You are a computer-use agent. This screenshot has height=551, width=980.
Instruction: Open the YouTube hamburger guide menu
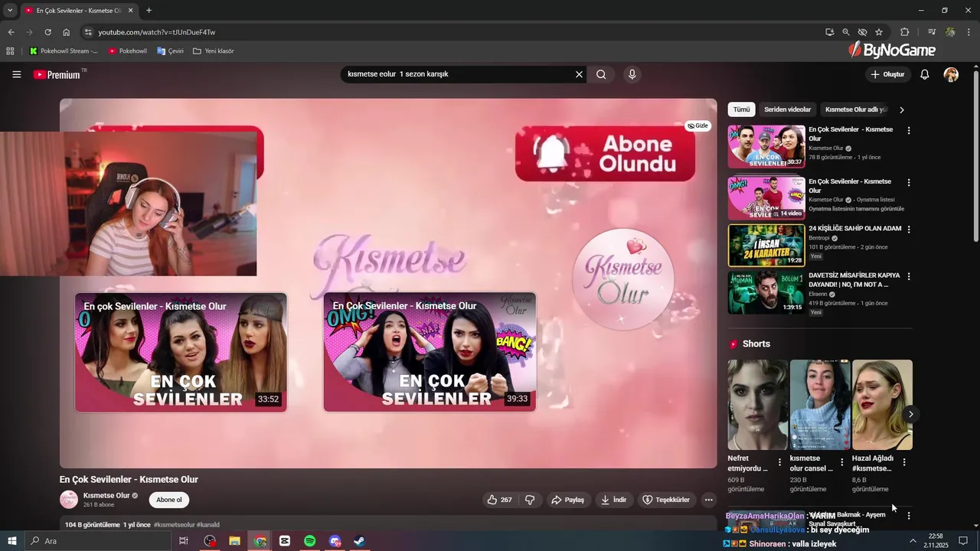[x=16, y=74]
